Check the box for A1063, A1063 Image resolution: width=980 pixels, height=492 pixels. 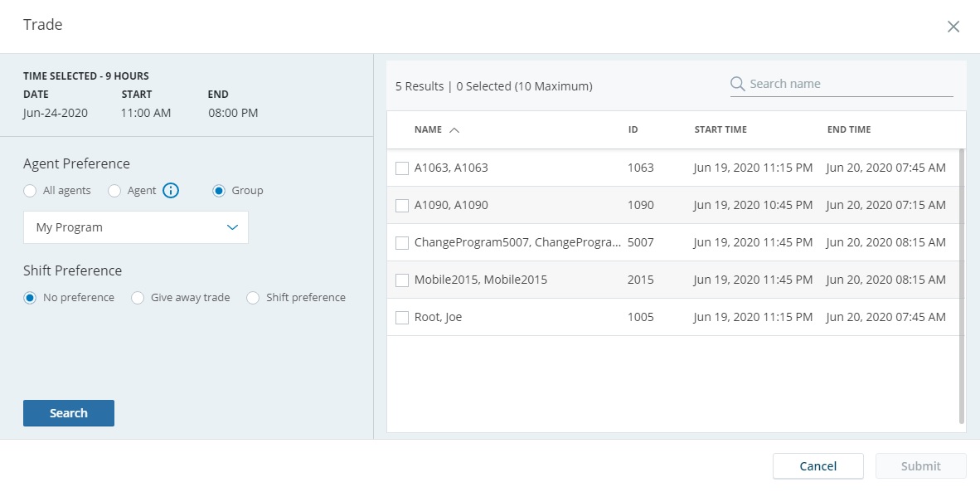[402, 168]
